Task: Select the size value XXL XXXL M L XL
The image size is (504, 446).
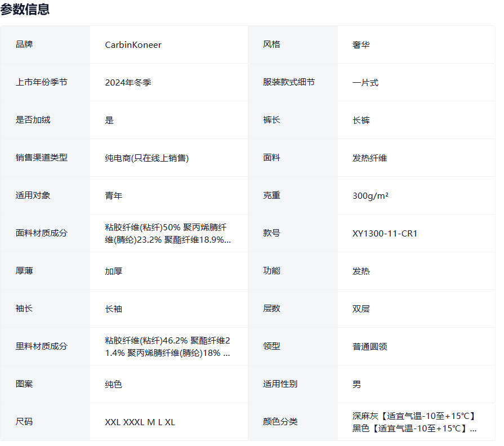Action: click(140, 422)
